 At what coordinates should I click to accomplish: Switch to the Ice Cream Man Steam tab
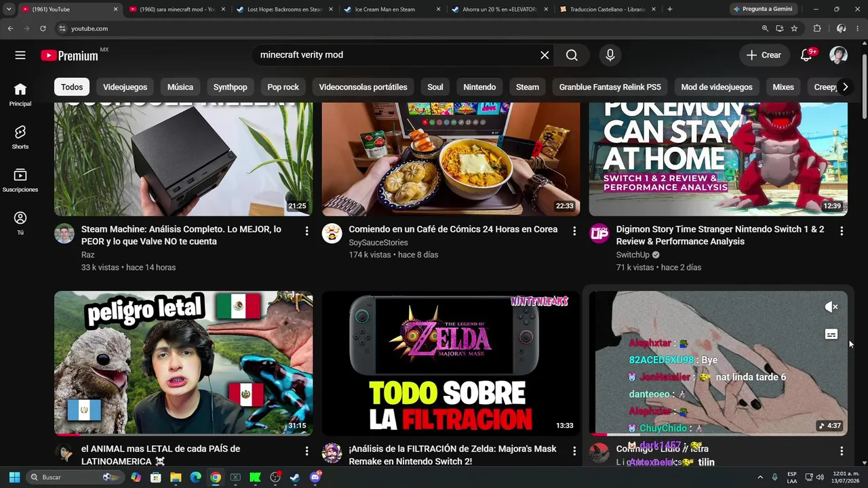(386, 9)
